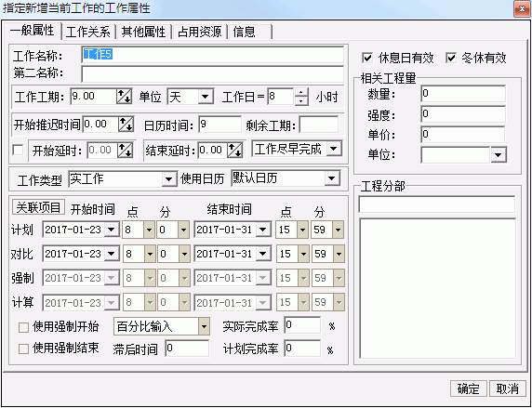Click the 工作日 hours stepper arrows
The image size is (532, 408).
coord(301,97)
